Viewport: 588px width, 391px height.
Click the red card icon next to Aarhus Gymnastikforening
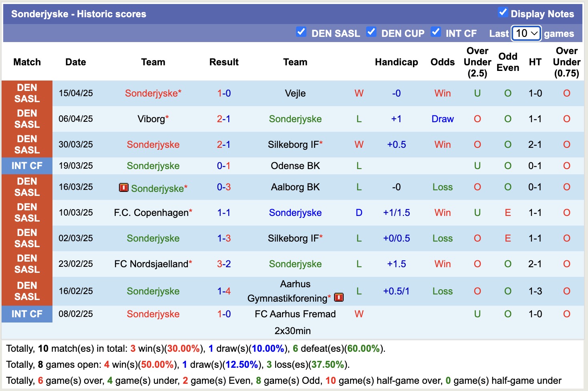(x=338, y=298)
